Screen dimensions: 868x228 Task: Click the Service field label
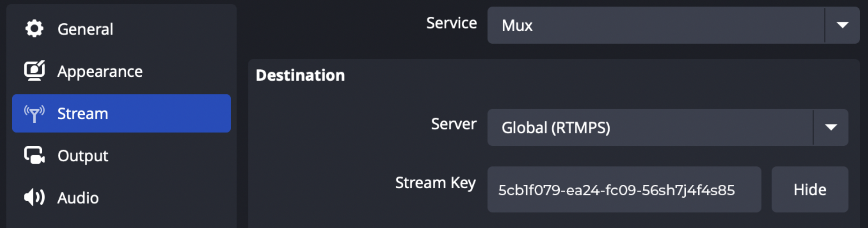click(x=451, y=23)
